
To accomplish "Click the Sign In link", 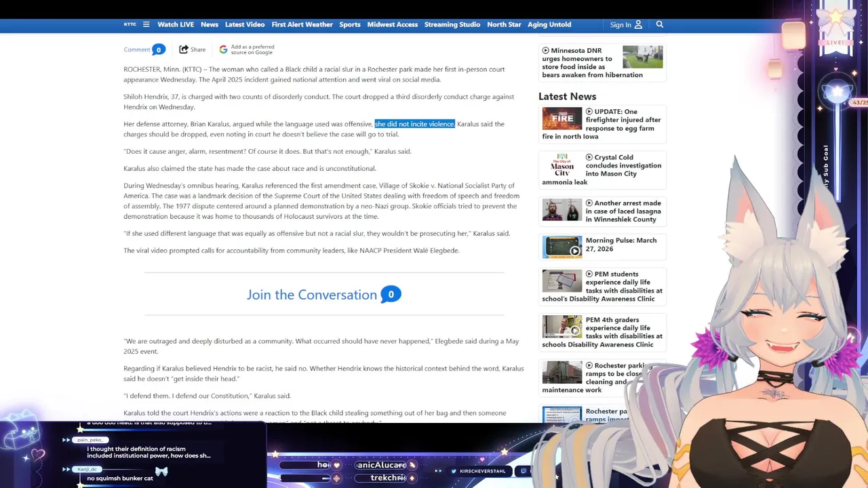I will (x=620, y=25).
